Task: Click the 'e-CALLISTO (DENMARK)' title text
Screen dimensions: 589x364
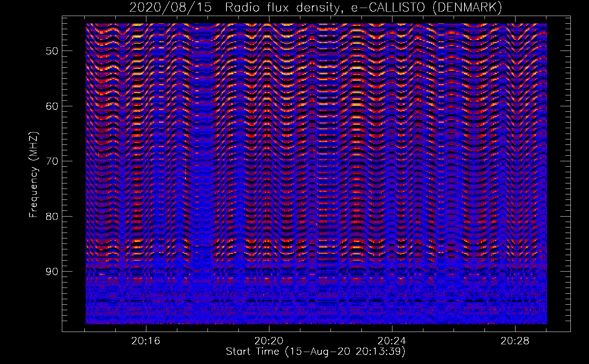Action: [x=427, y=8]
